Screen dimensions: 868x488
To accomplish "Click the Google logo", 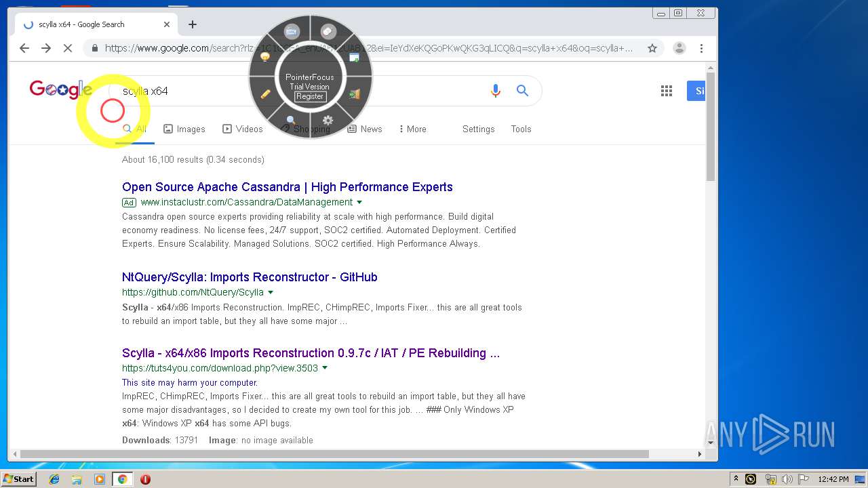I will tap(60, 89).
